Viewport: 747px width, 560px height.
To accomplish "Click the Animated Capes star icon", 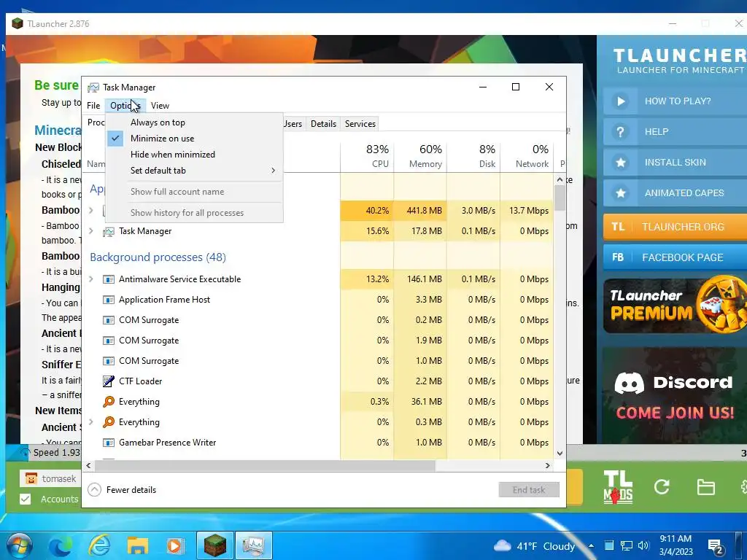I will 620,192.
